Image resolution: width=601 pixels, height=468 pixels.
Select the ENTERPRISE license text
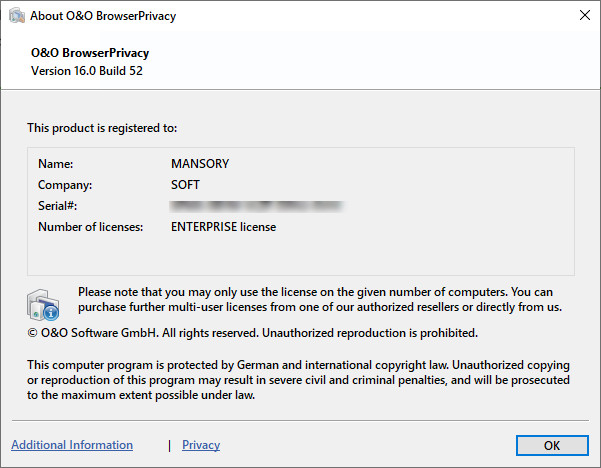[223, 227]
